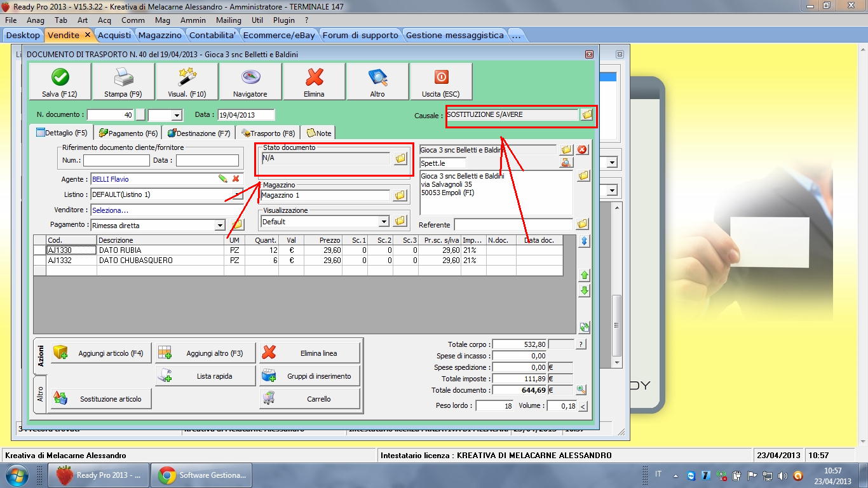Screen dimensions: 868x488
Task: Click the Data document date field
Action: point(246,115)
